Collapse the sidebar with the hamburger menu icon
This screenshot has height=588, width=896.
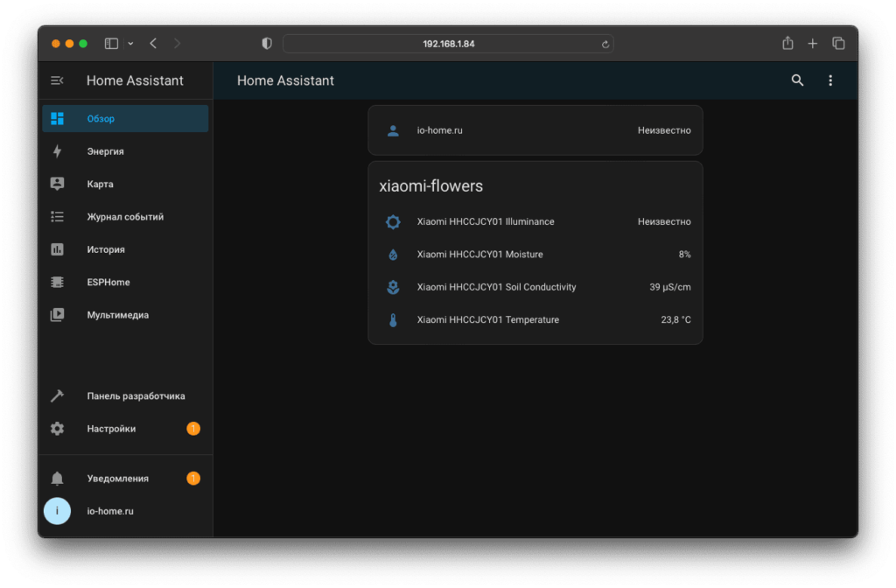57,80
